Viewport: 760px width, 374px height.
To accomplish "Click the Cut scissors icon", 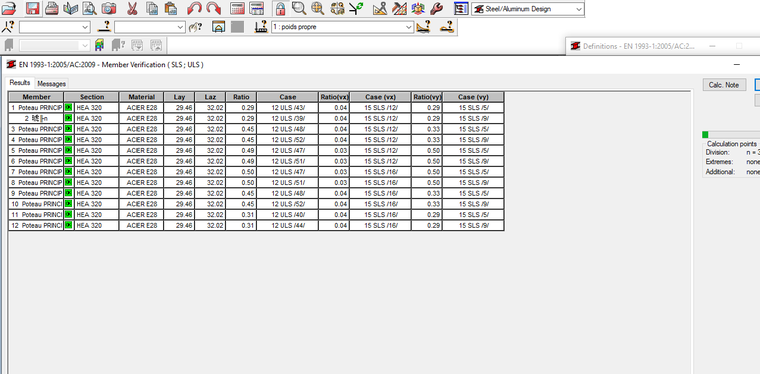I will 132,8.
